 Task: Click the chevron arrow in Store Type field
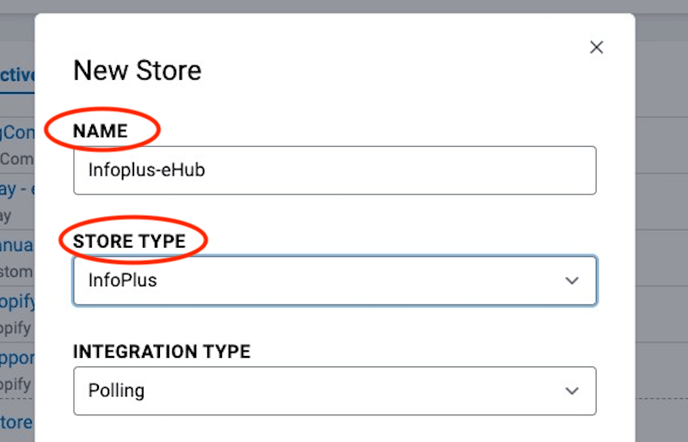pos(572,280)
